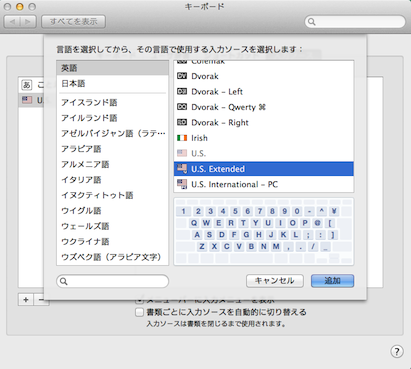Click the language search field in dialog
Viewport: 411px width, 369px height.
click(113, 281)
